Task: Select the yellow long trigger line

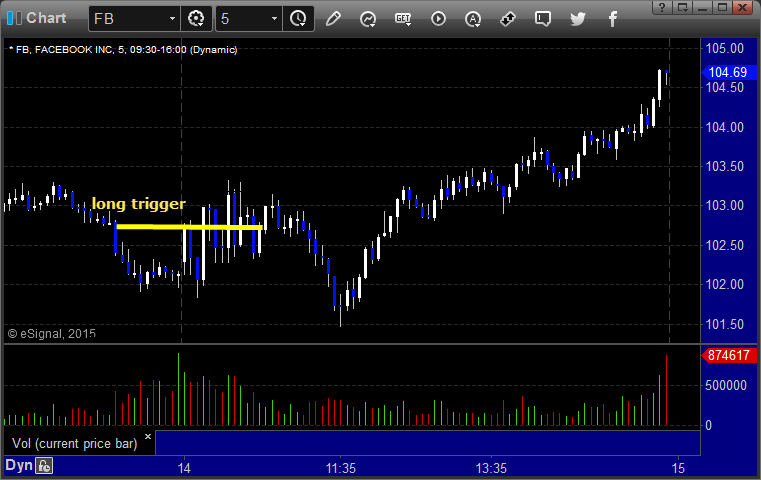Action: 189,227
